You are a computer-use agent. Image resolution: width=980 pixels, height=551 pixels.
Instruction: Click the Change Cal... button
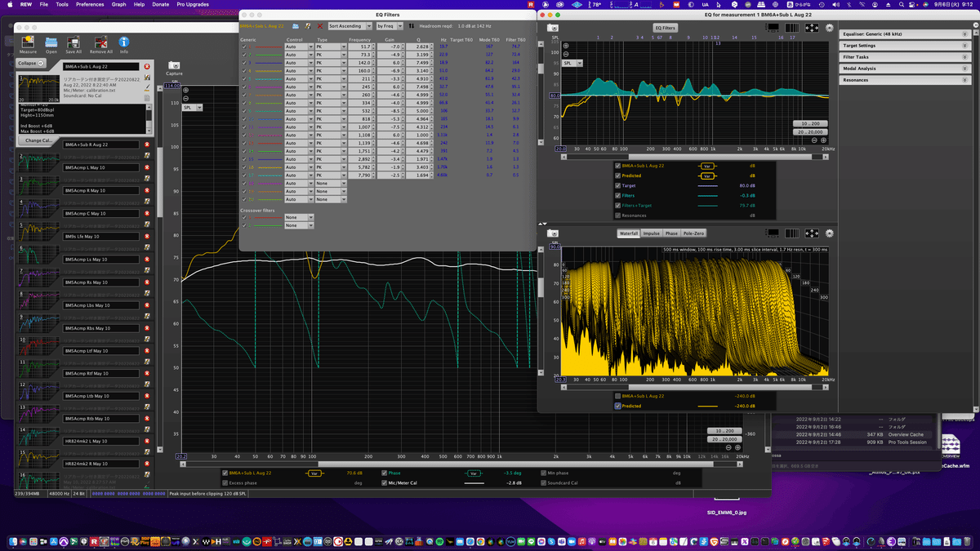click(39, 140)
